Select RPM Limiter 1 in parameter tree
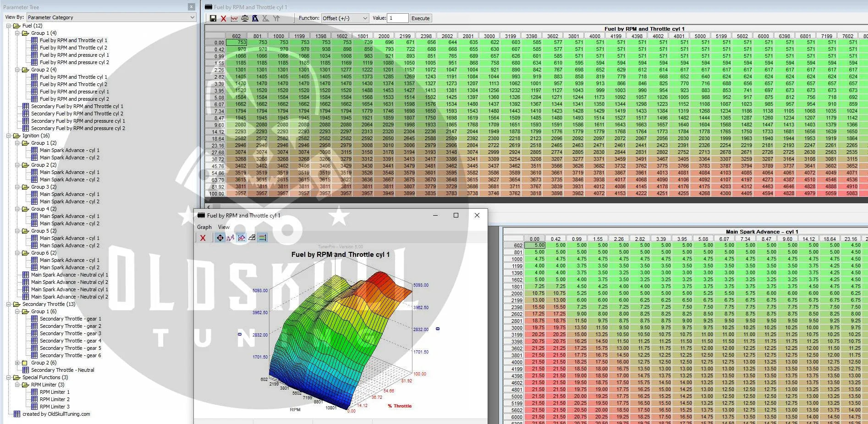Screen dimensions: 868x424 (55, 392)
